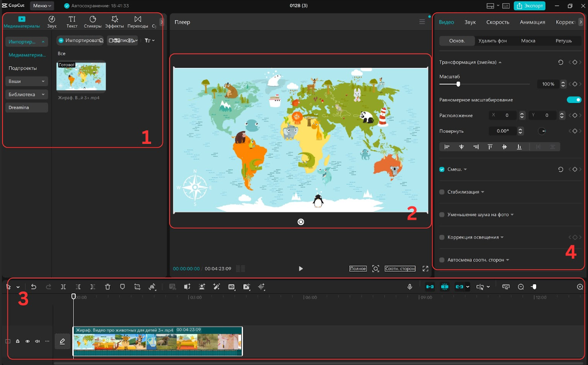
Task: Select the split clip tool in timeline toolbar
Action: tap(63, 287)
